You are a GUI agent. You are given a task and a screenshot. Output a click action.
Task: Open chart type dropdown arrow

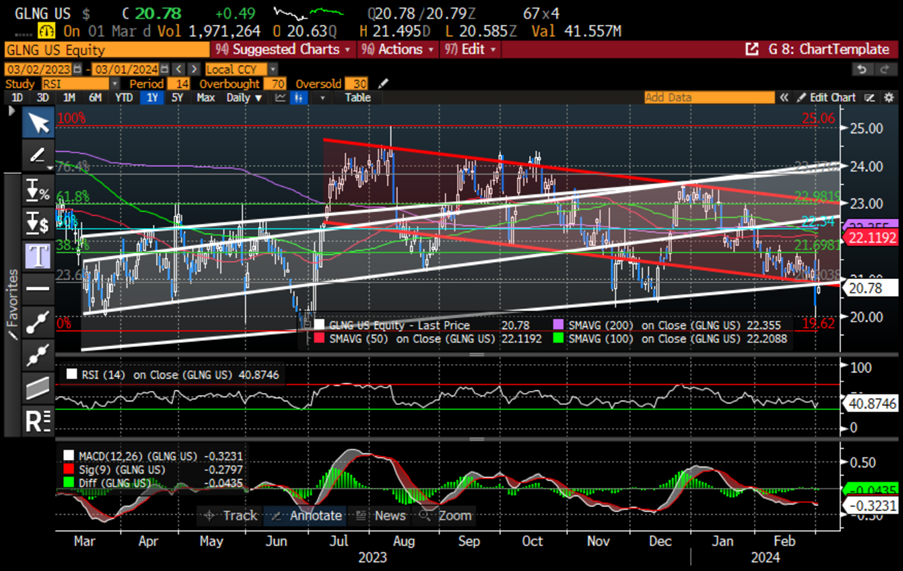click(322, 98)
